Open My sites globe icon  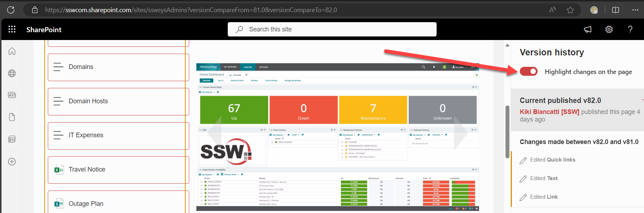(x=12, y=73)
